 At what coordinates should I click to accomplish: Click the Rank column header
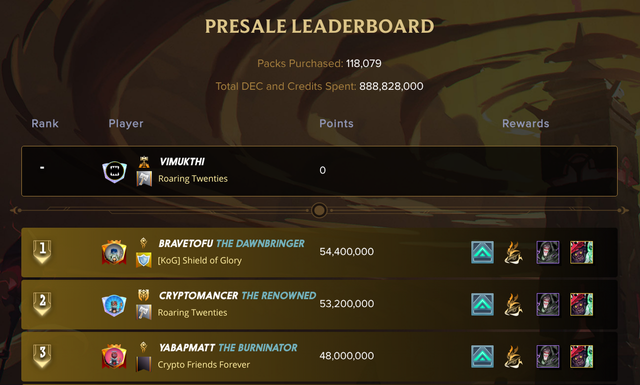tap(45, 123)
